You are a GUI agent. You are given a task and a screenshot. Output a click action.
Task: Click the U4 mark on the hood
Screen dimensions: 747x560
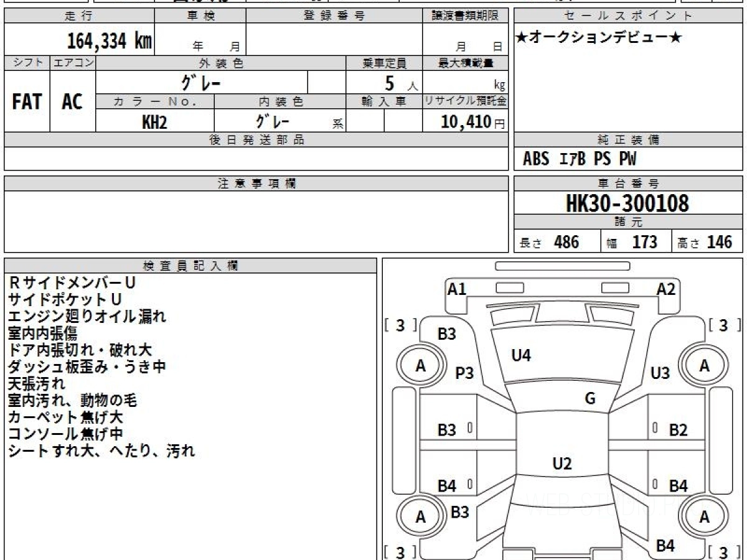(x=521, y=356)
